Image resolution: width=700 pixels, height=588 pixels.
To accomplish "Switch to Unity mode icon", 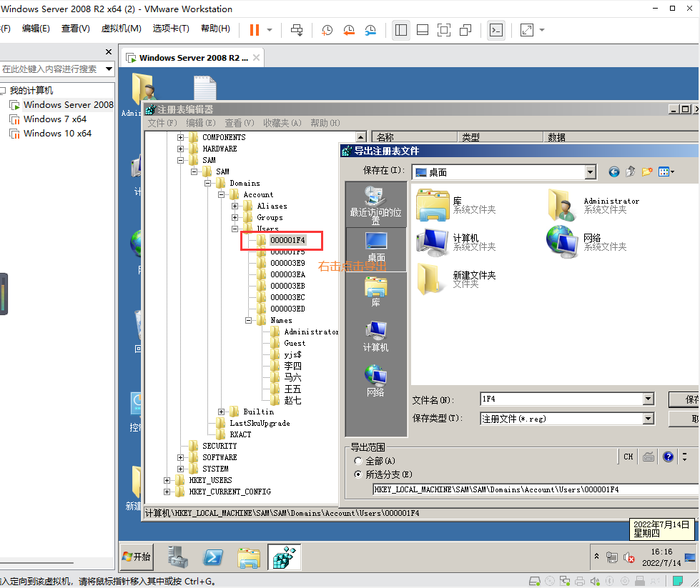I will click(x=465, y=30).
